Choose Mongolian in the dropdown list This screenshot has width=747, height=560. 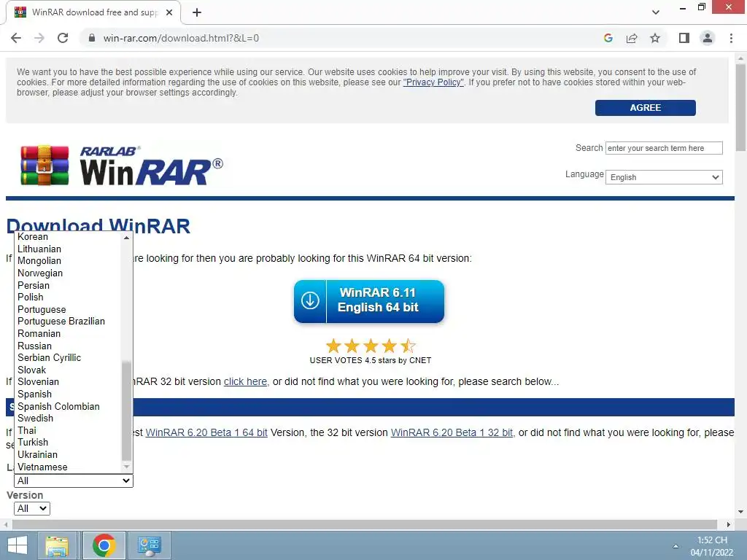[69, 261]
